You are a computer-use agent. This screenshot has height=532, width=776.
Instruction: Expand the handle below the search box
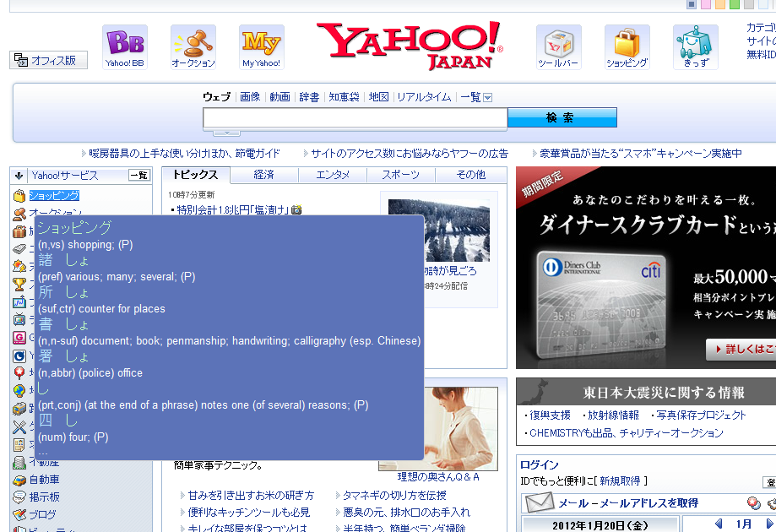coord(226,133)
